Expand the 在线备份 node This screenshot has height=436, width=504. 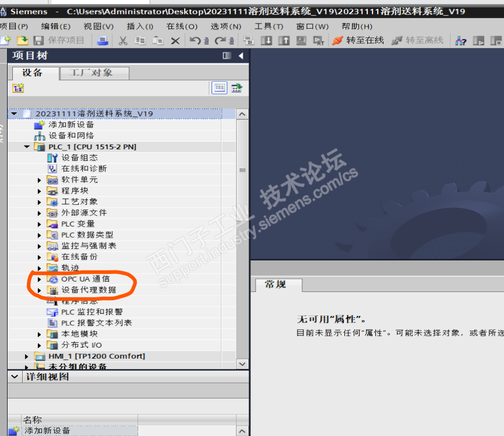click(x=40, y=257)
